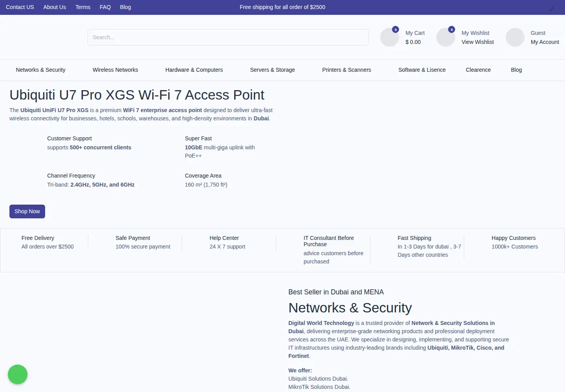Open Printers & Scanners menu
The image size is (565, 392).
point(346,70)
